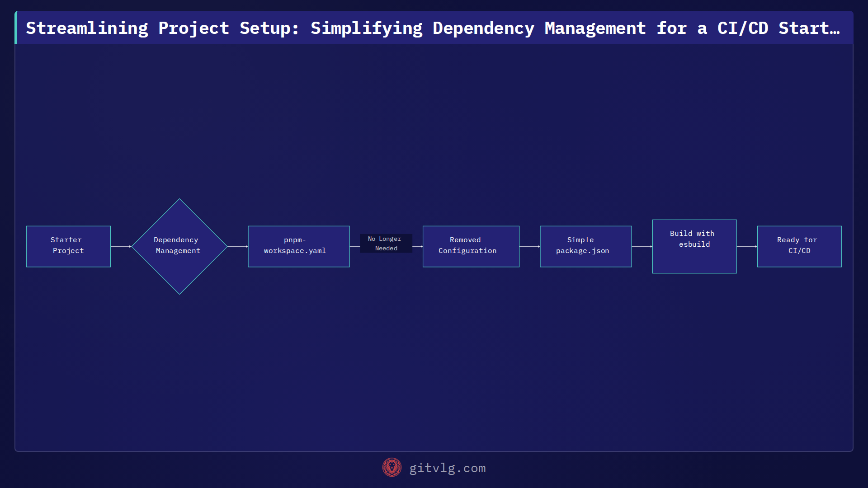Viewport: 868px width, 488px height.
Task: Click the No Longer Needed edge label
Action: tap(386, 243)
